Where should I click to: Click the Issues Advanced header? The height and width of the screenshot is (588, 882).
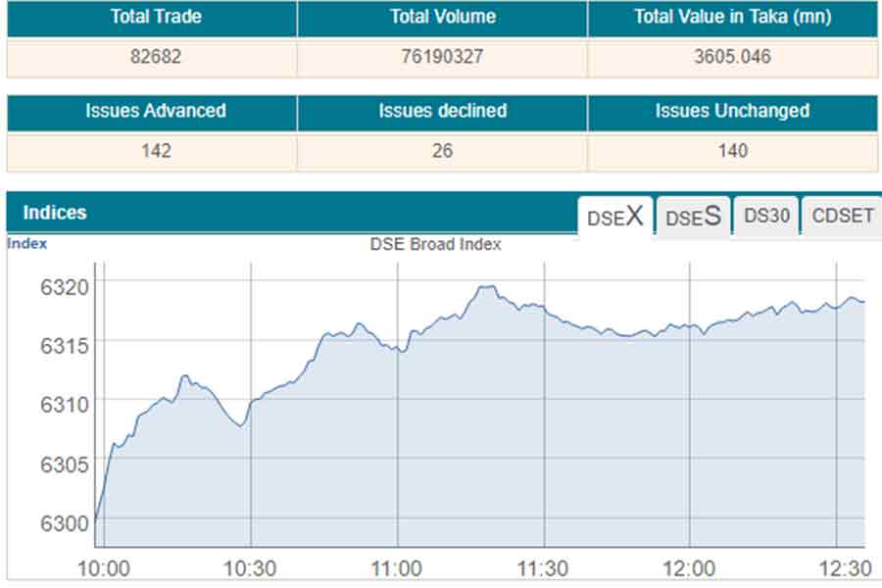click(155, 112)
